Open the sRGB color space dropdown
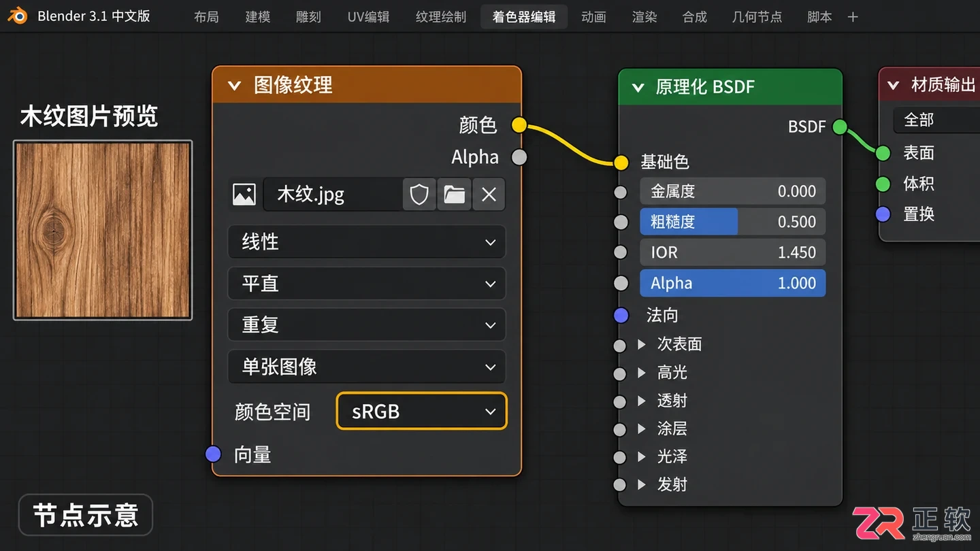This screenshot has width=980, height=551. coord(422,412)
